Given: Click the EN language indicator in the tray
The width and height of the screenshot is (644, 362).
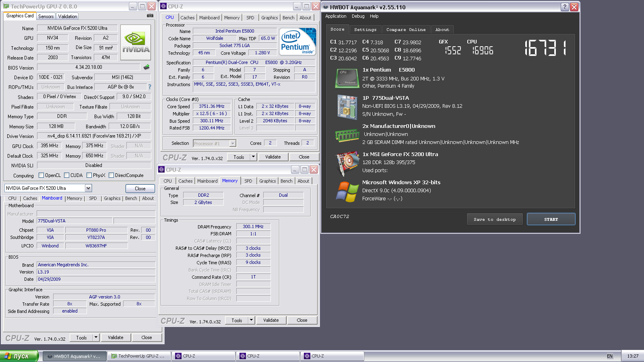Looking at the screenshot, I should point(610,356).
